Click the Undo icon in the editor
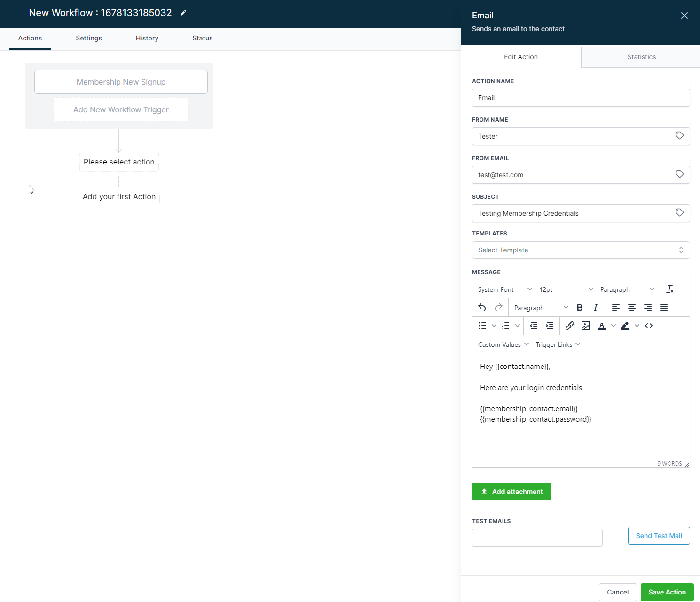This screenshot has height=602, width=700. (482, 307)
